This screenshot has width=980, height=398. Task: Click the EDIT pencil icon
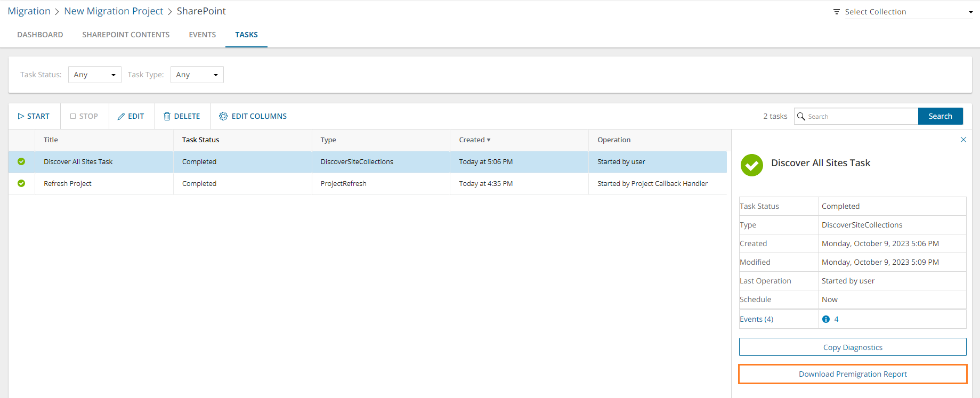(121, 116)
